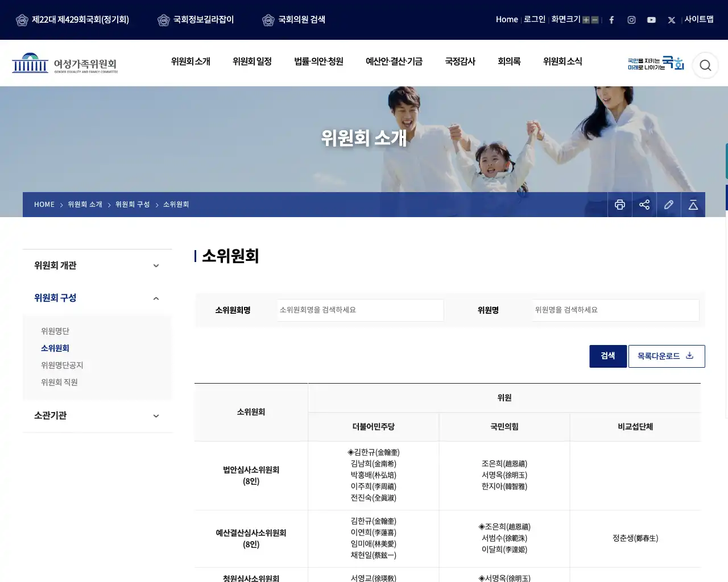Select 소위원회 in the sidebar submenu
The width and height of the screenshot is (728, 582).
pos(55,348)
